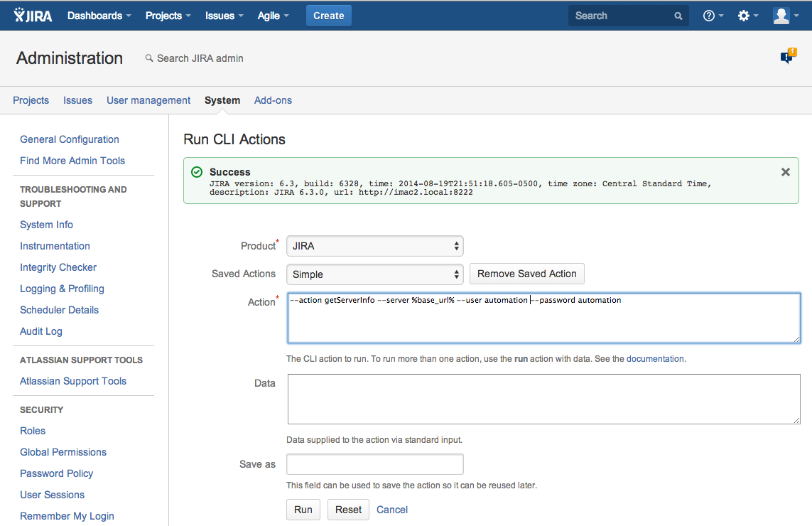Click the Administration page title
Image resolution: width=812 pixels, height=526 pixels.
pos(70,58)
